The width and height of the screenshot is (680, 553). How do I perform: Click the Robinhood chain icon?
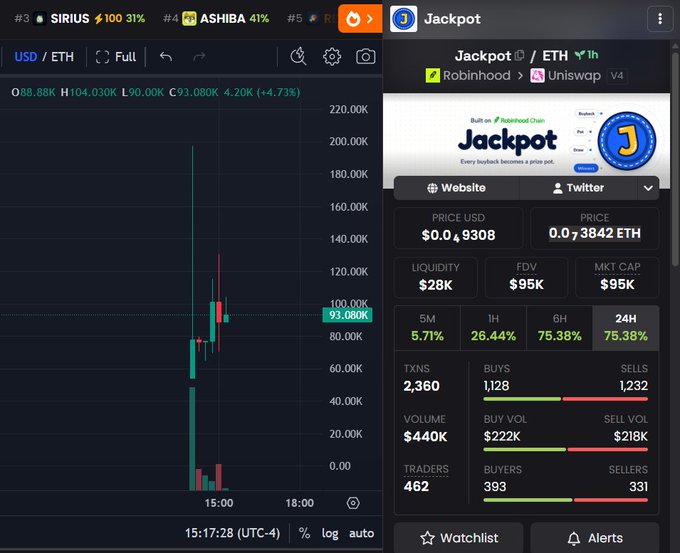click(x=432, y=75)
